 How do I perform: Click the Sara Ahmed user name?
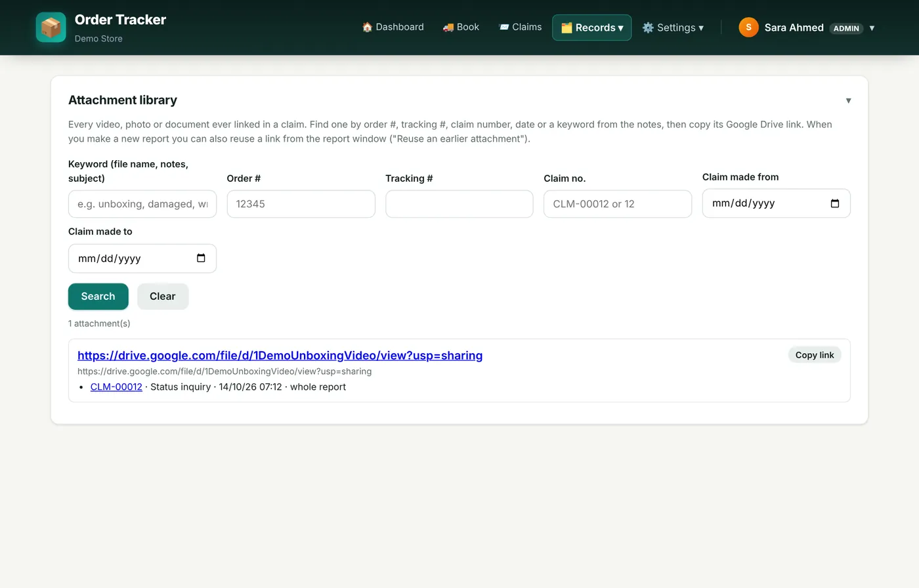pyautogui.click(x=794, y=28)
